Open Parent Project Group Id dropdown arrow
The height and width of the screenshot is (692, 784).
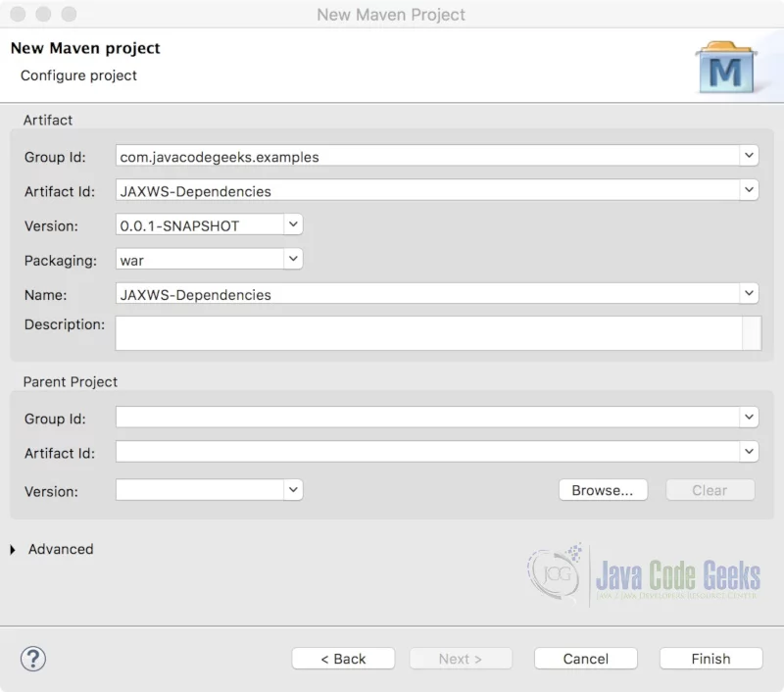point(749,417)
